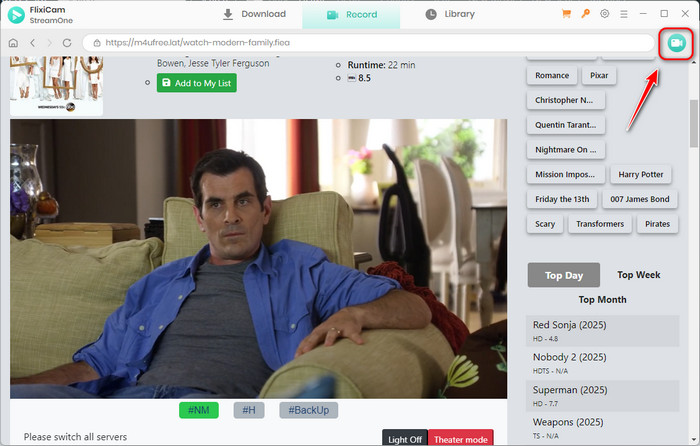Click the Pixar tag
Image resolution: width=700 pixels, height=446 pixels.
click(x=599, y=75)
